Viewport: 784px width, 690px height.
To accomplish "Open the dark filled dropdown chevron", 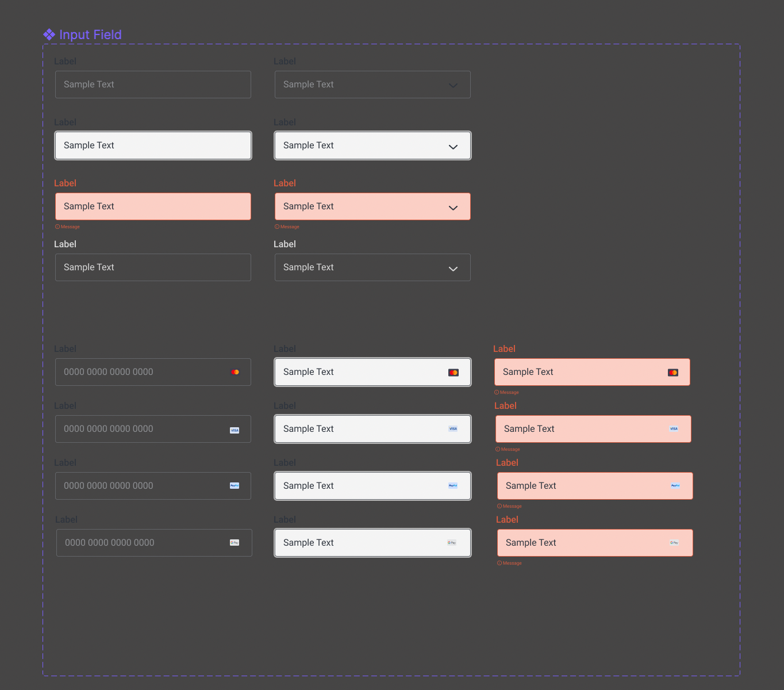I will pos(453,269).
